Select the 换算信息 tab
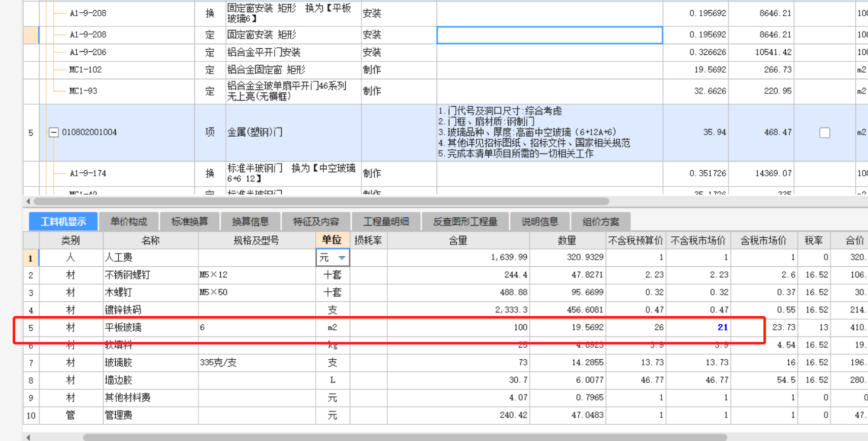The image size is (868, 441). coord(250,222)
